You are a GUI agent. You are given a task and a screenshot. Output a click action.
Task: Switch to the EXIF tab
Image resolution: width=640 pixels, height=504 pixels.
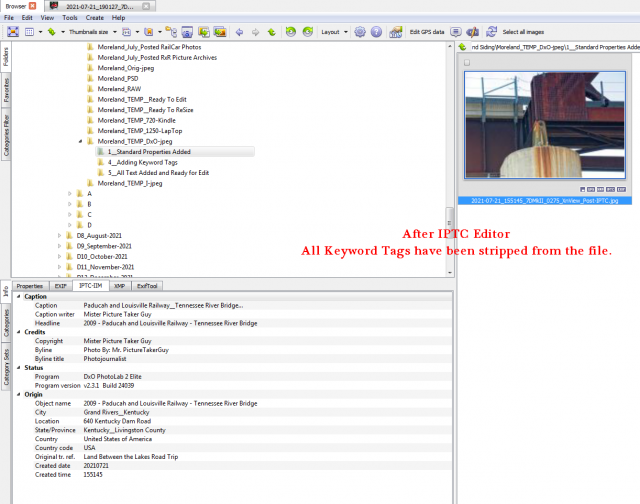61,286
